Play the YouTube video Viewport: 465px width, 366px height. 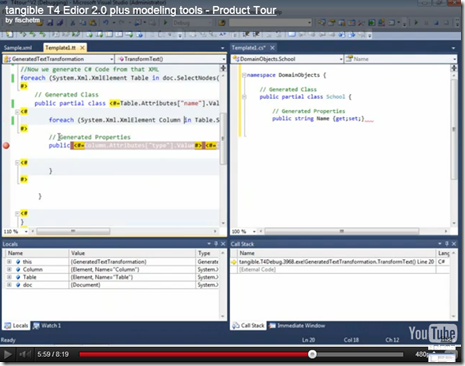tap(7, 354)
